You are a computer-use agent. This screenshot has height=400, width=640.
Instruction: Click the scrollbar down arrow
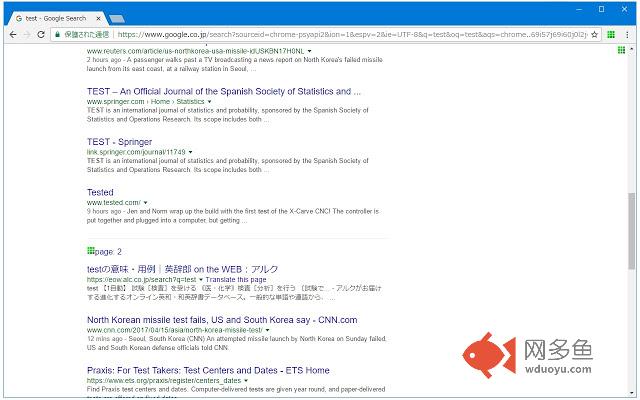coord(632,393)
